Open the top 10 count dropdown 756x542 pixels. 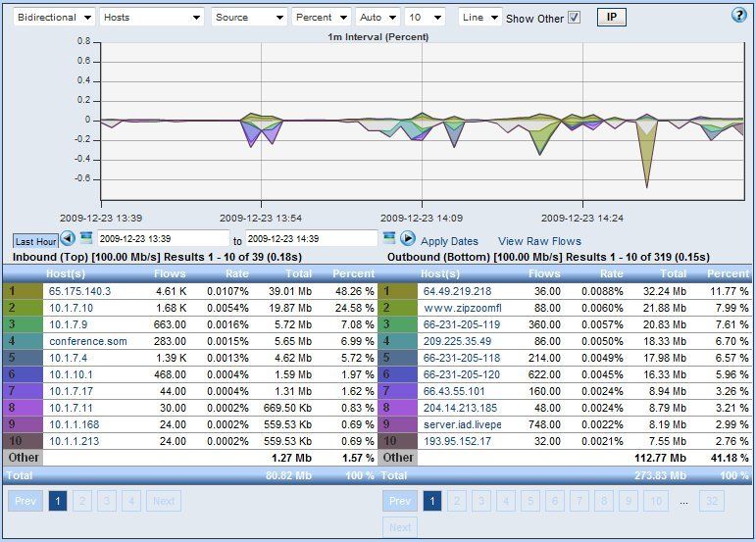(425, 18)
